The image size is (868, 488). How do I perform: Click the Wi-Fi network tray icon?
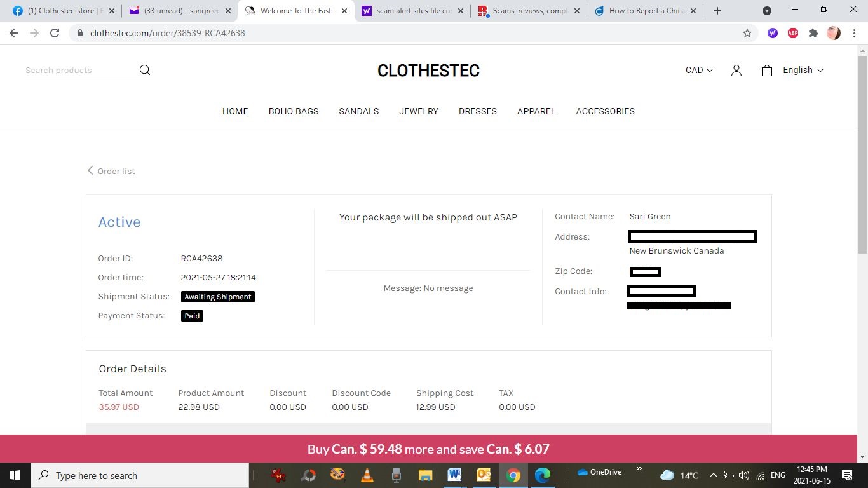761,475
